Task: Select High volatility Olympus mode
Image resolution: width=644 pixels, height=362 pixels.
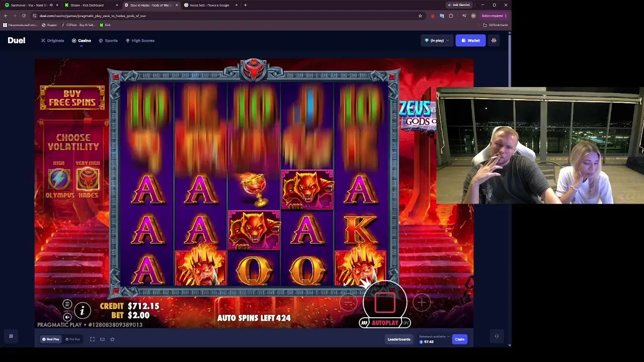Action: [59, 179]
